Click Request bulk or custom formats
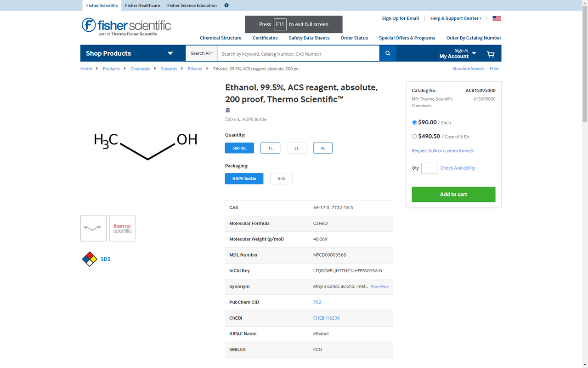 [443, 151]
